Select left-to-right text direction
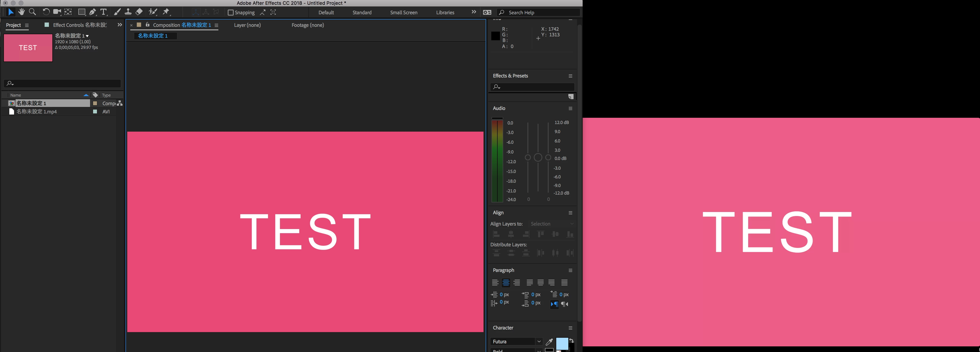This screenshot has height=352, width=980. point(554,304)
